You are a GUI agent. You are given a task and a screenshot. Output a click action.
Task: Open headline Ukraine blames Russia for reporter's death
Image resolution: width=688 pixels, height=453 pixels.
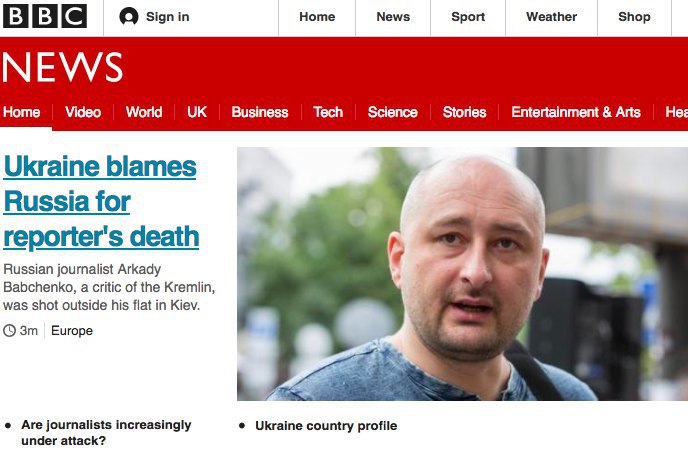pos(101,201)
